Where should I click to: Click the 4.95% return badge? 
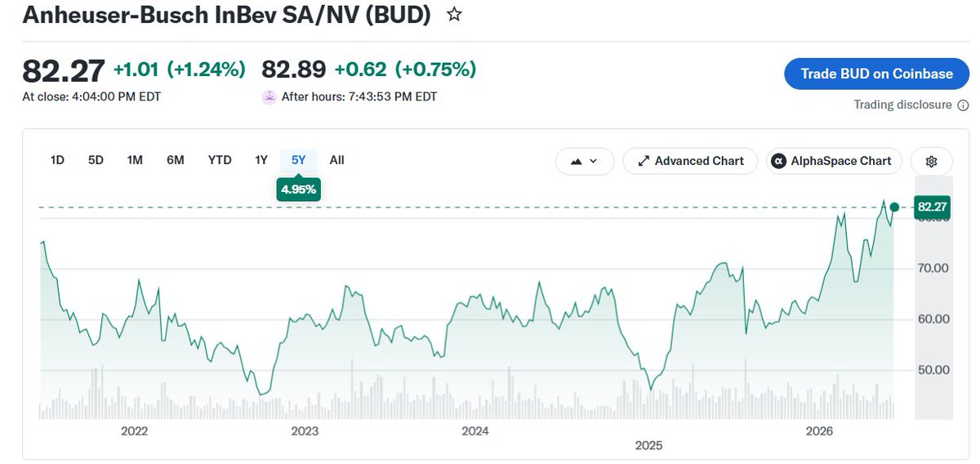coord(299,190)
